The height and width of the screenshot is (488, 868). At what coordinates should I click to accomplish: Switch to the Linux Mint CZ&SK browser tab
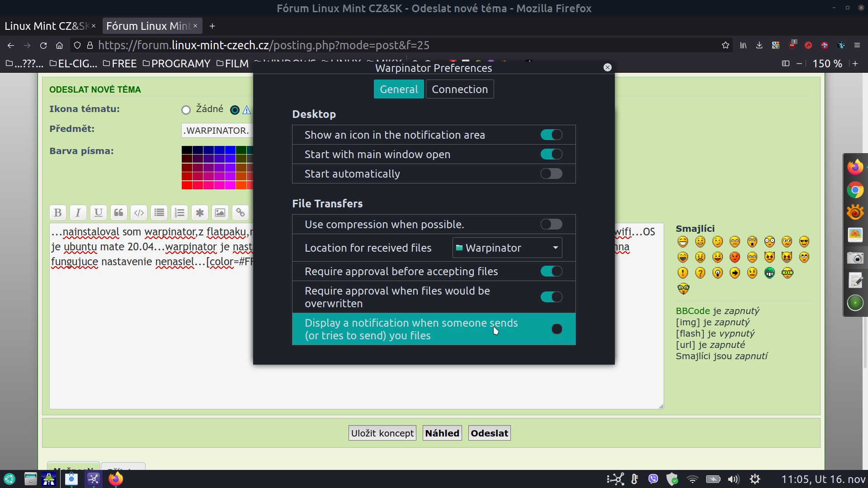[45, 26]
